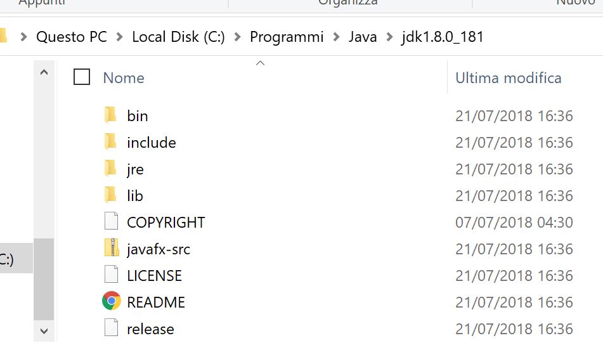Click the bin folder icon
Screen dimensions: 603x364
[x=111, y=115]
